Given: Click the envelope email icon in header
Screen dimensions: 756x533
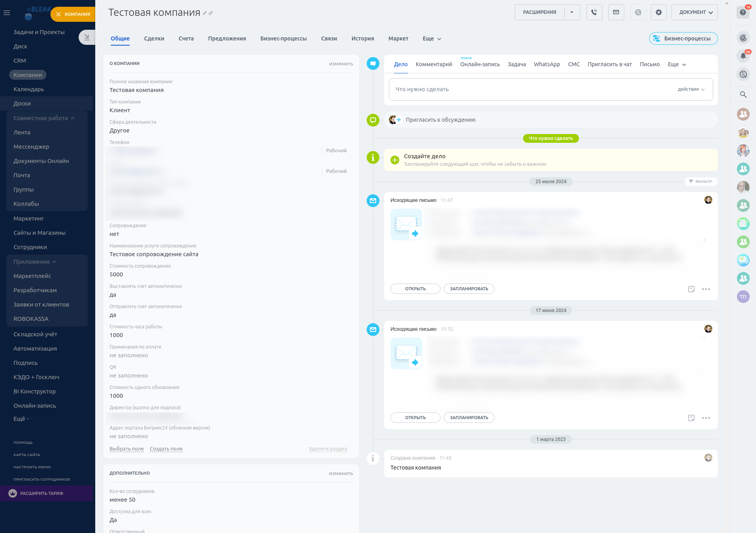Looking at the screenshot, I should 616,12.
